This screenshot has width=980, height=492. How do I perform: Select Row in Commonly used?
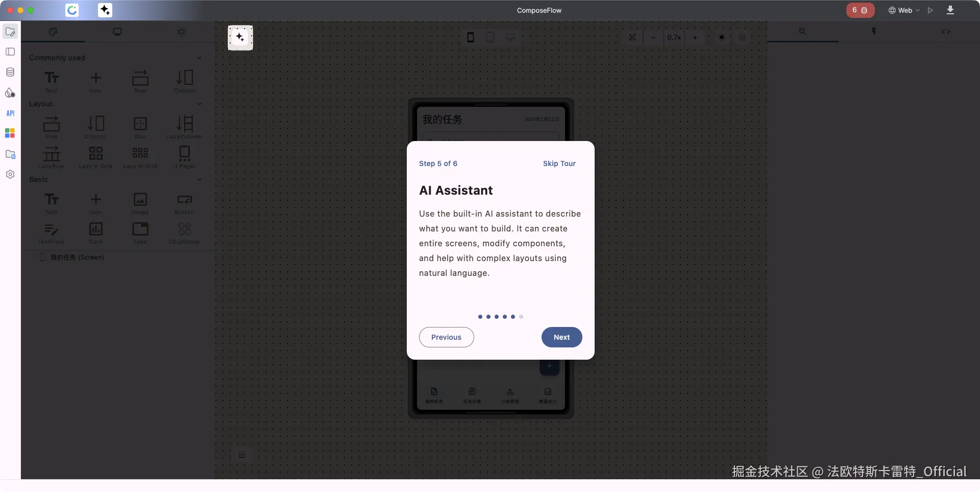click(140, 81)
